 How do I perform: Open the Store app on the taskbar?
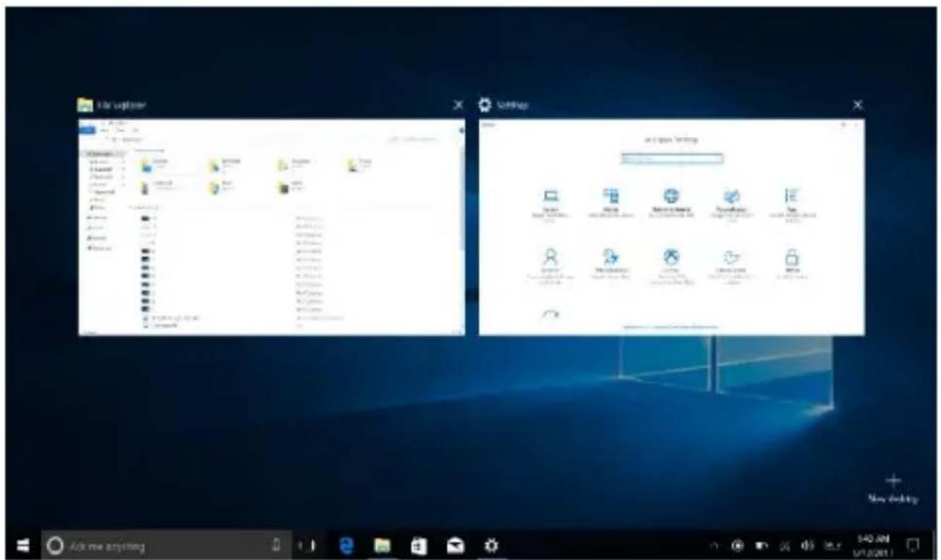coord(419,545)
